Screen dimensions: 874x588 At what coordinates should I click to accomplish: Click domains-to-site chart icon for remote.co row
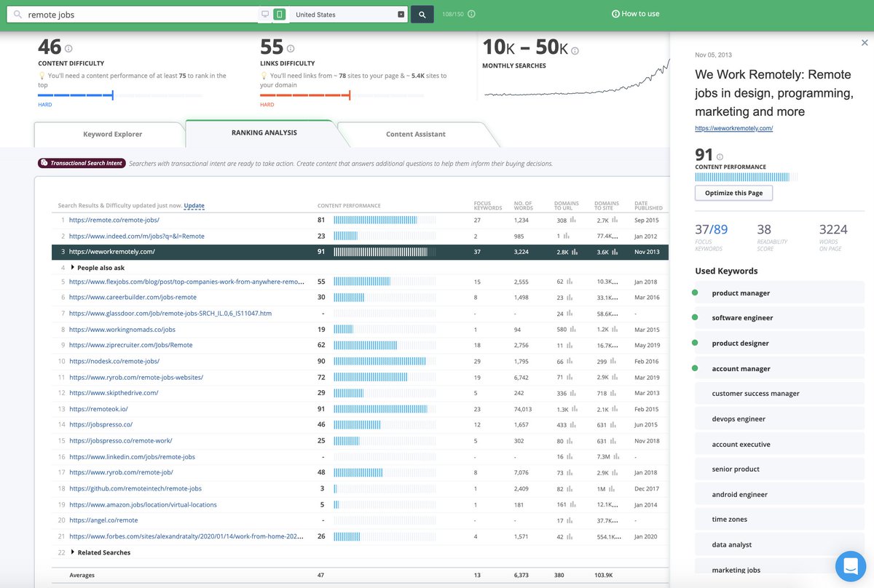point(615,220)
